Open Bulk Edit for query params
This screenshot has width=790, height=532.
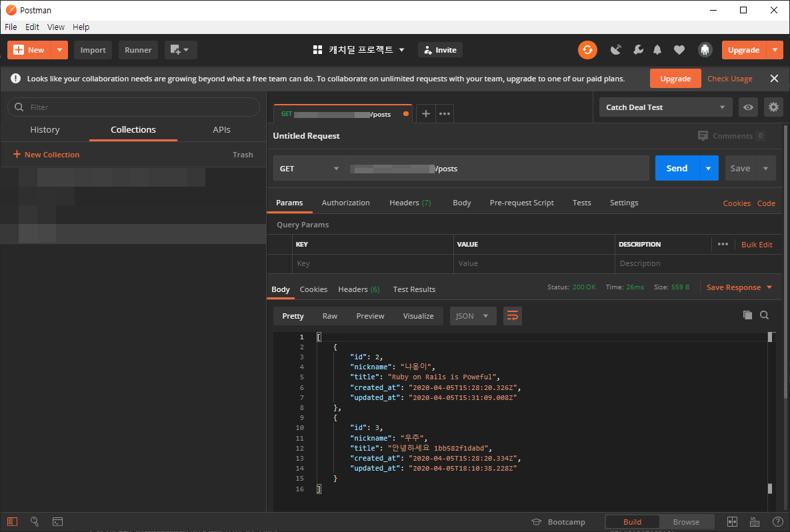coord(757,245)
